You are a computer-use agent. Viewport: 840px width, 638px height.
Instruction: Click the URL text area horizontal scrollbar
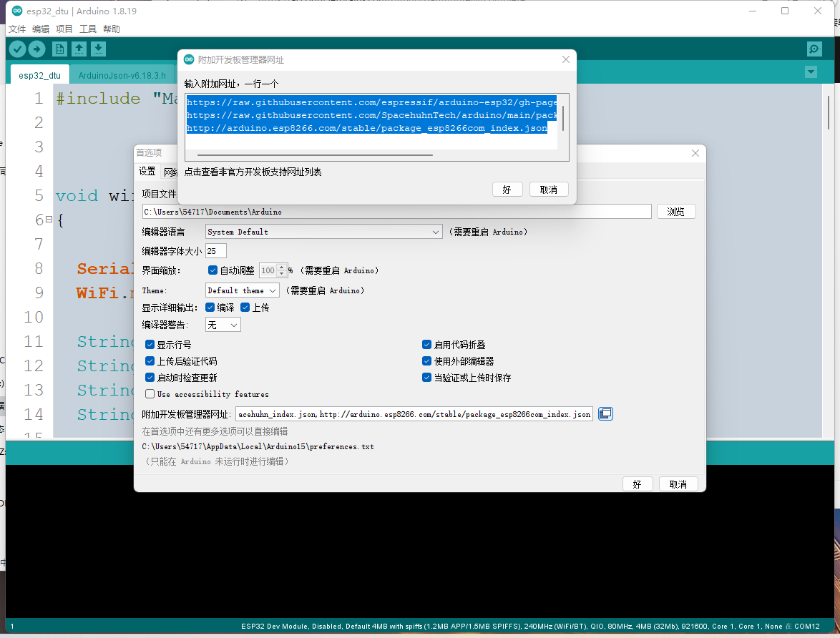pyautogui.click(x=315, y=154)
